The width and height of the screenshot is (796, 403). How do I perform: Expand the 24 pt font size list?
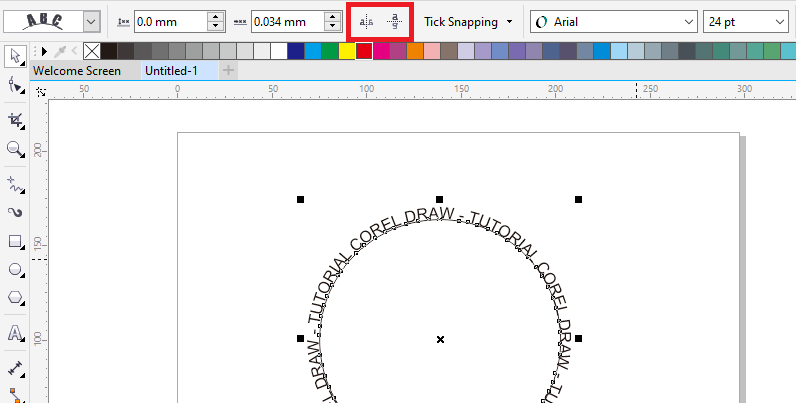tap(780, 22)
